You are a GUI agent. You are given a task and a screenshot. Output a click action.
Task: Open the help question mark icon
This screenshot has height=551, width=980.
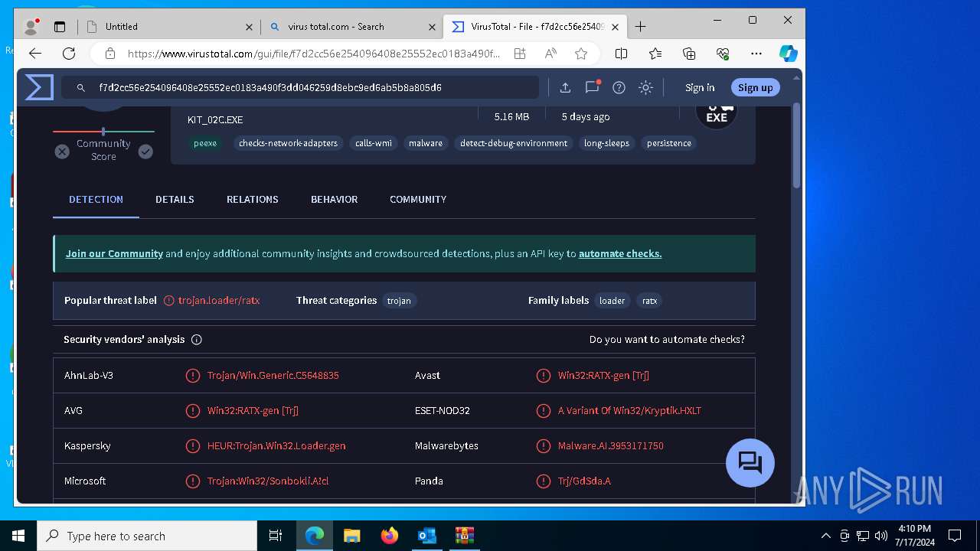pos(619,87)
